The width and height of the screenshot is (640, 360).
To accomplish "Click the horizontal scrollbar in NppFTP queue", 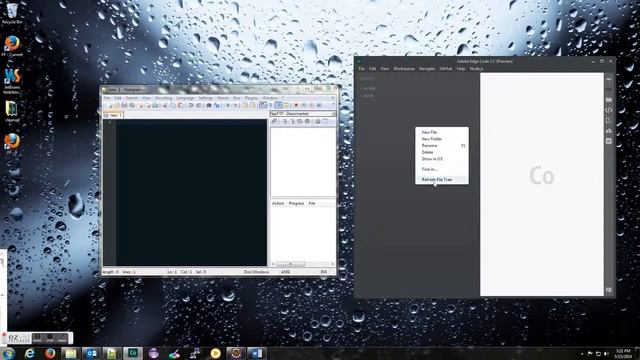I will 303,264.
